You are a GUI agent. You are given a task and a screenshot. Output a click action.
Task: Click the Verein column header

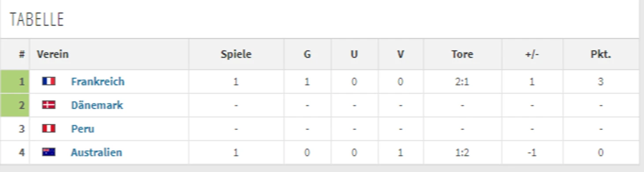coord(52,54)
